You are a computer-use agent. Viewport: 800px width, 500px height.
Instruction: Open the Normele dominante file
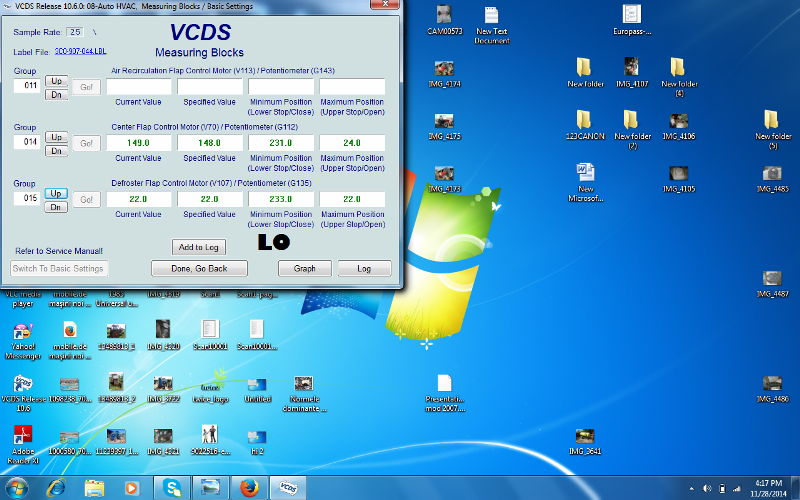304,393
